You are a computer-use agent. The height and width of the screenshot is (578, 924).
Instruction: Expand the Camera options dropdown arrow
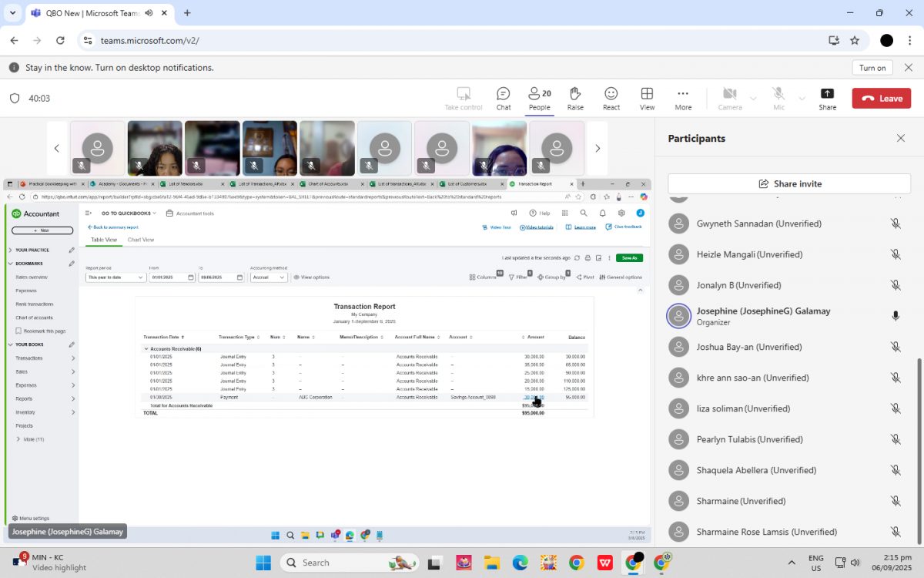click(x=753, y=99)
